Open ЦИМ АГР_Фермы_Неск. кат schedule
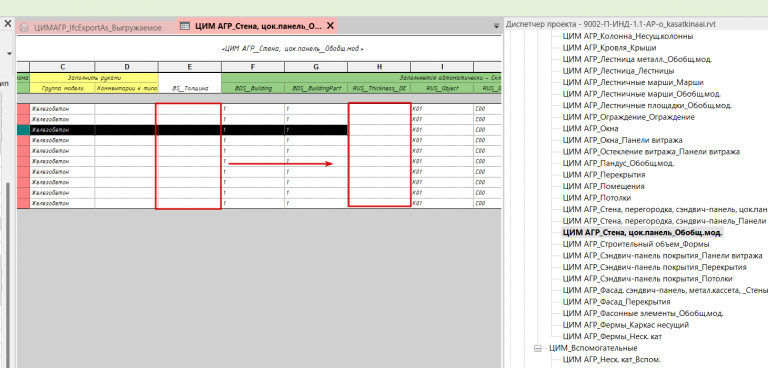The height and width of the screenshot is (368, 768). [x=612, y=337]
